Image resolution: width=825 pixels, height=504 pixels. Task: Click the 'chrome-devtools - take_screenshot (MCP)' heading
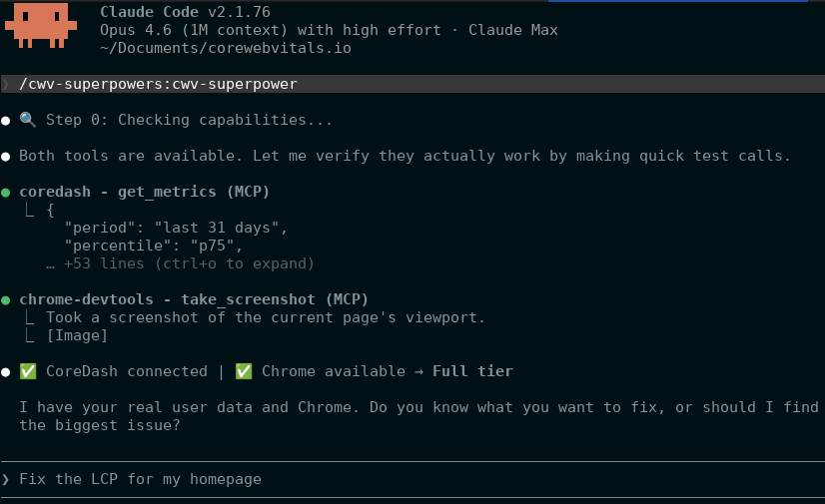[x=194, y=299]
